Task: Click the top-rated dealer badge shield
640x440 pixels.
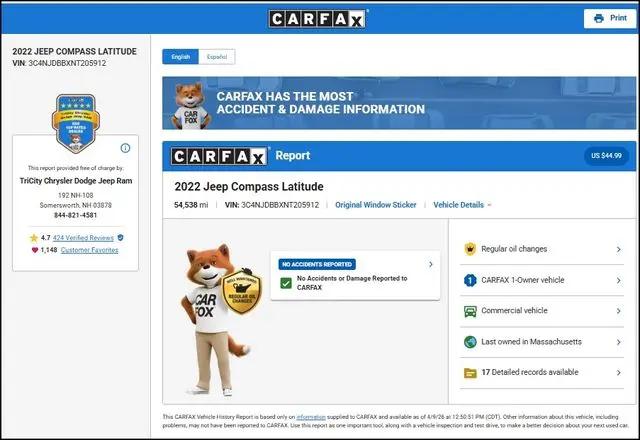Action: pyautogui.click(x=76, y=123)
